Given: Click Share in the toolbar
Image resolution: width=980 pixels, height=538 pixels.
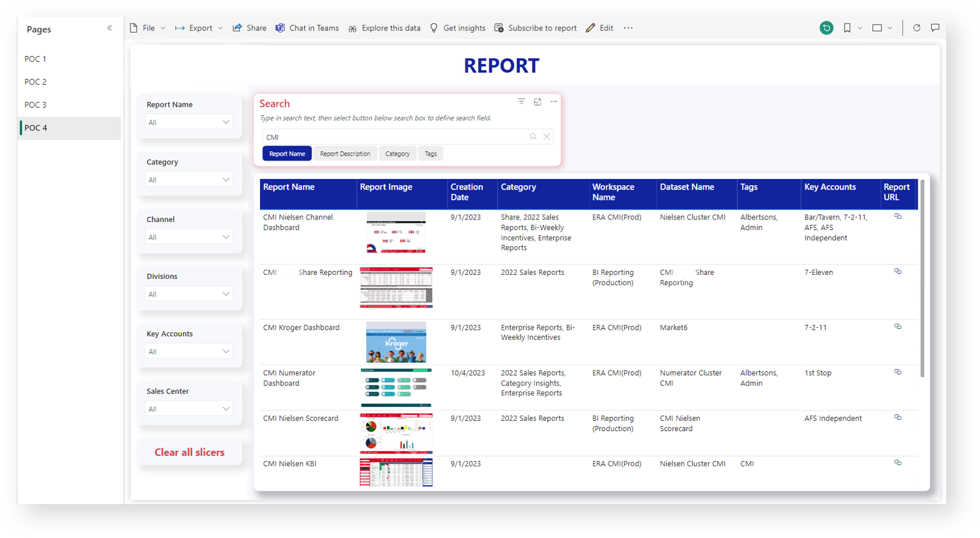Looking at the screenshot, I should tap(250, 28).
